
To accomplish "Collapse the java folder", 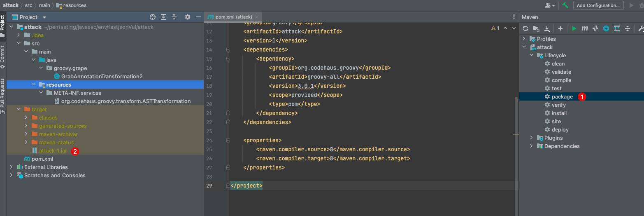I will point(33,60).
